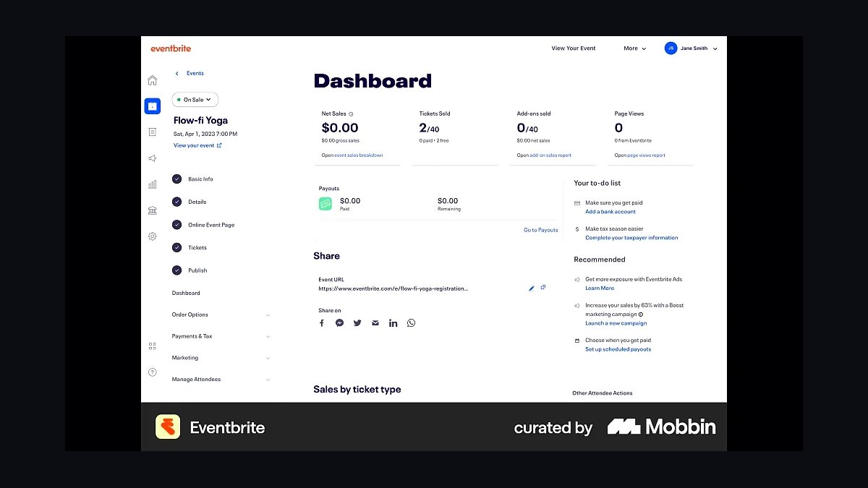The image size is (868, 488).
Task: Go to the Basic Info step
Action: pos(193,179)
